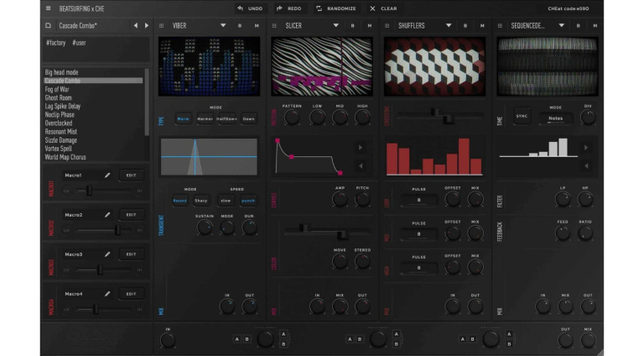Image resolution: width=644 pixels, height=356 pixels.
Task: Click the Slicer Pattern knob
Action: [292, 118]
